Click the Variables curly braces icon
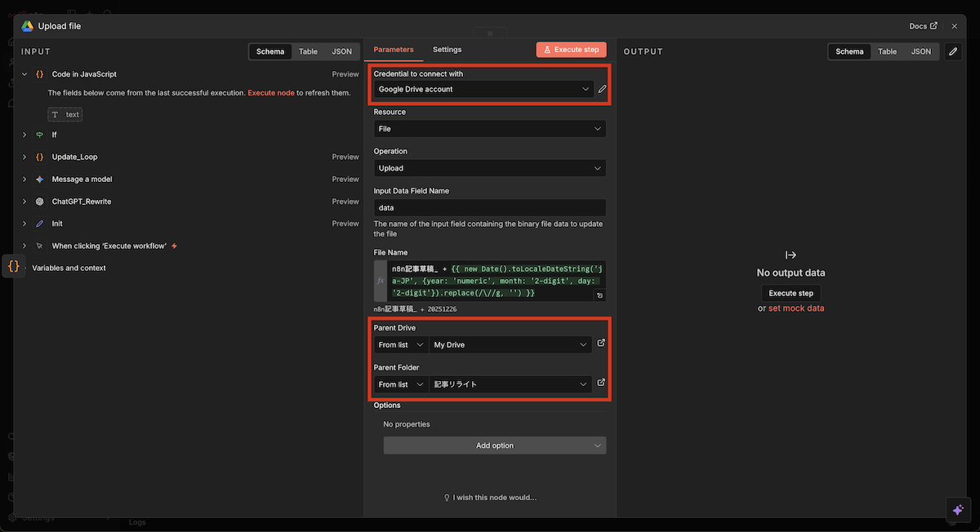The width and height of the screenshot is (980, 532). pyautogui.click(x=14, y=266)
